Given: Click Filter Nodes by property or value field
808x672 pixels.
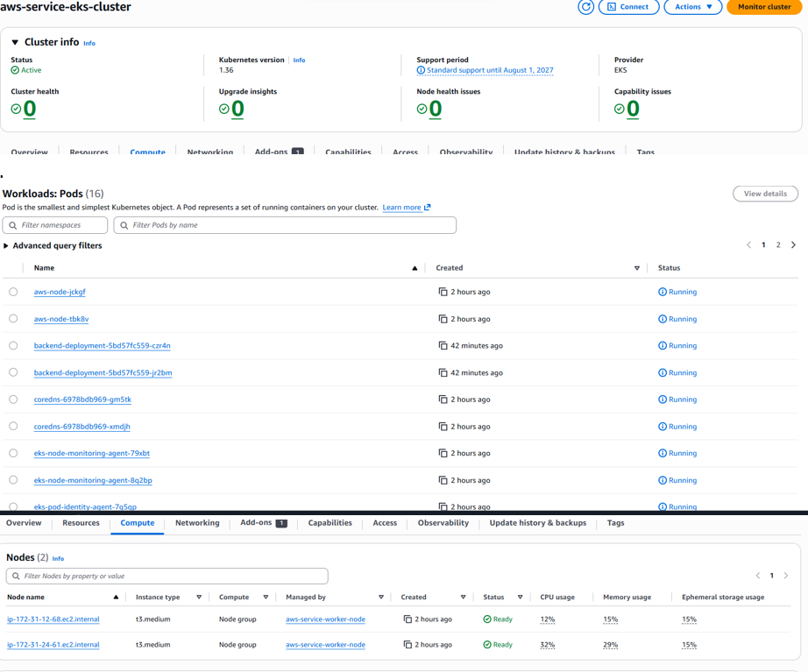Looking at the screenshot, I should [x=167, y=577].
